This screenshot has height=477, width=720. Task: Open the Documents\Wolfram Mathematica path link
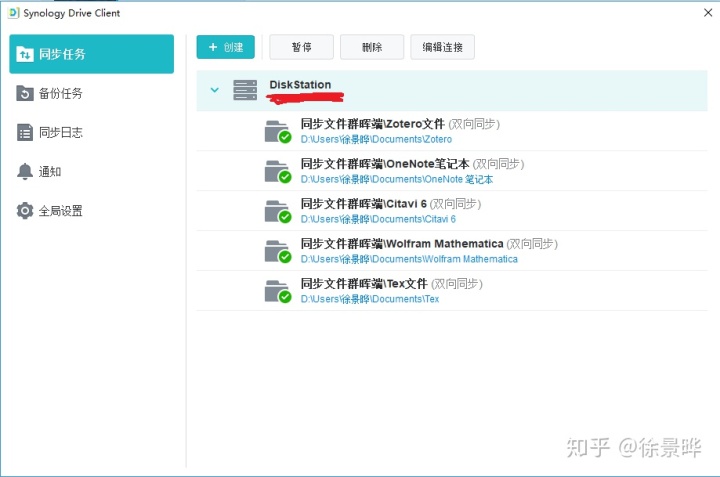tap(409, 259)
